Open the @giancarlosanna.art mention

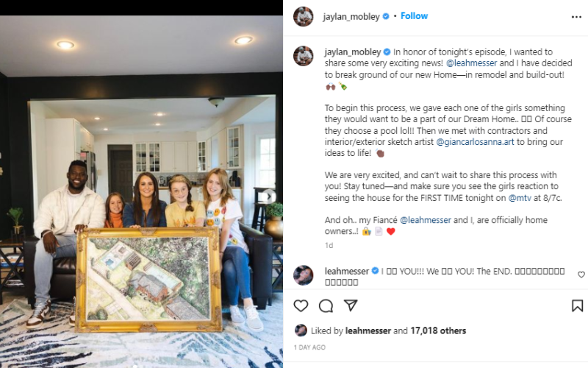click(x=475, y=142)
